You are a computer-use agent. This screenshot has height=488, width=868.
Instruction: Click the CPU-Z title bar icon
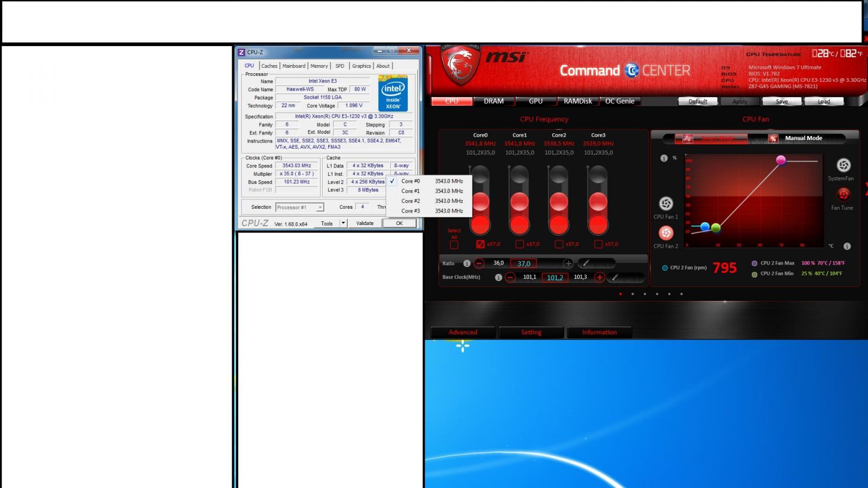click(x=241, y=52)
